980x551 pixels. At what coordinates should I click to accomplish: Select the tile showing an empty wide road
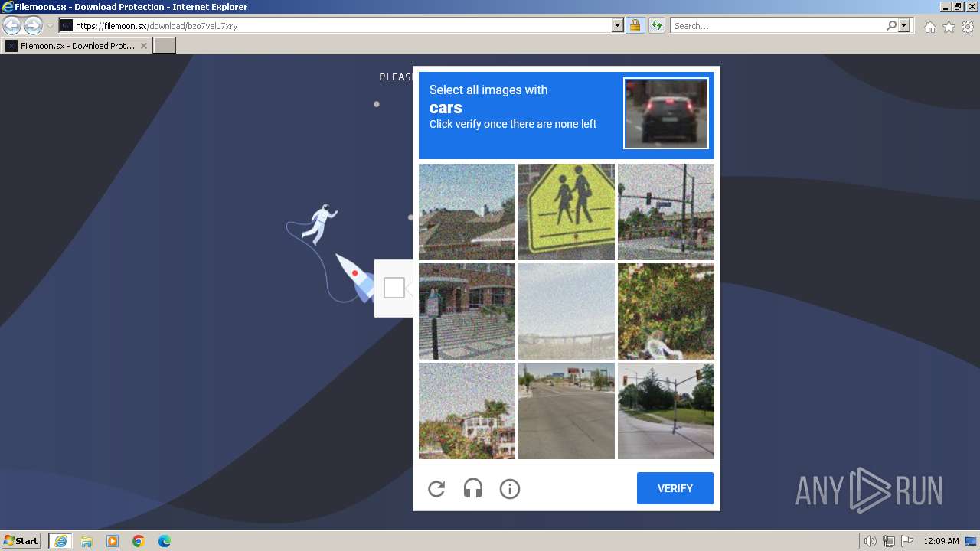[567, 411]
